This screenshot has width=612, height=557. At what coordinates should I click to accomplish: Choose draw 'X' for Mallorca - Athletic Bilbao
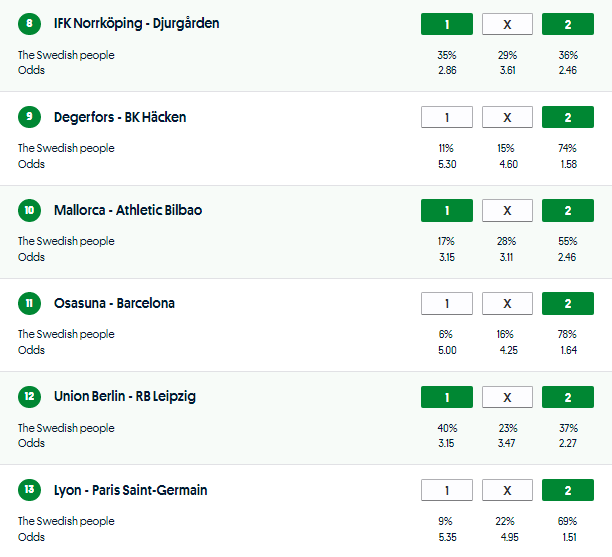pos(507,211)
